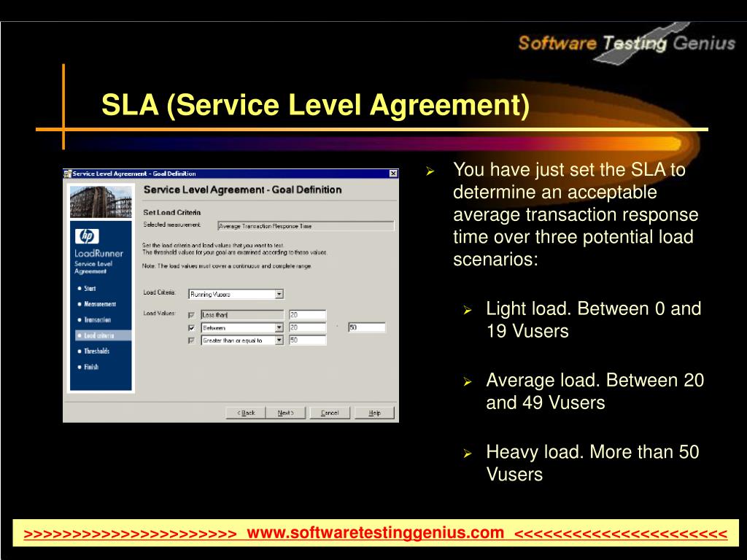Click the slide title 'SLA (Service Level Agreement)'
The height and width of the screenshot is (560, 747).
click(x=315, y=105)
